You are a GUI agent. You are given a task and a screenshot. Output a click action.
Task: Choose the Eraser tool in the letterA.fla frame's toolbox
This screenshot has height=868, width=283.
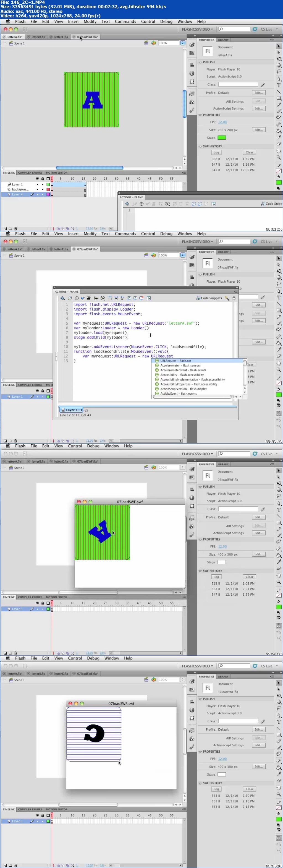coord(279,144)
